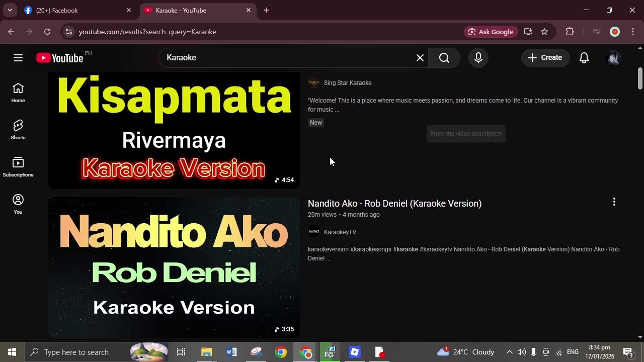
Task: Visit the KaraokeyTV channel link
Action: (x=340, y=232)
